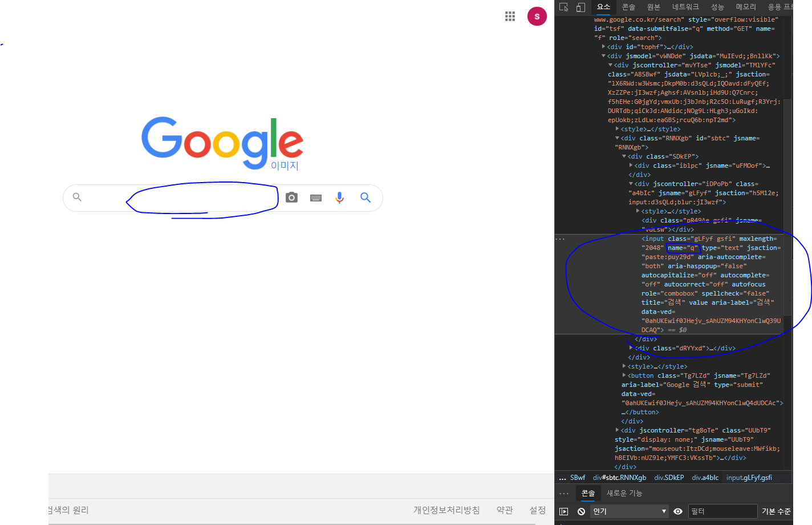This screenshot has height=525, width=812.
Task: Click the page horizontal scrollbar
Action: coord(292,523)
